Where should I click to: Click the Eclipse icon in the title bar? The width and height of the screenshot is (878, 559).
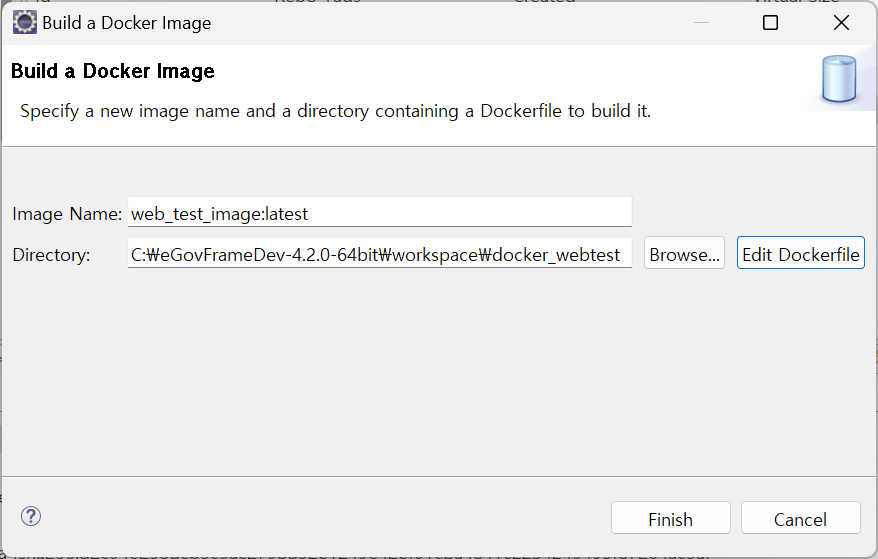click(24, 22)
